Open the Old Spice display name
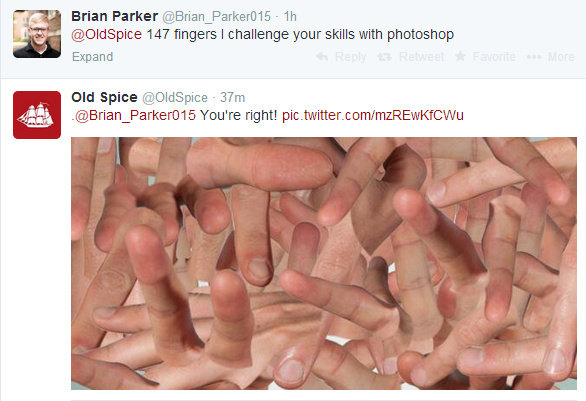Viewport: 586px width, 401px height. pyautogui.click(x=104, y=97)
